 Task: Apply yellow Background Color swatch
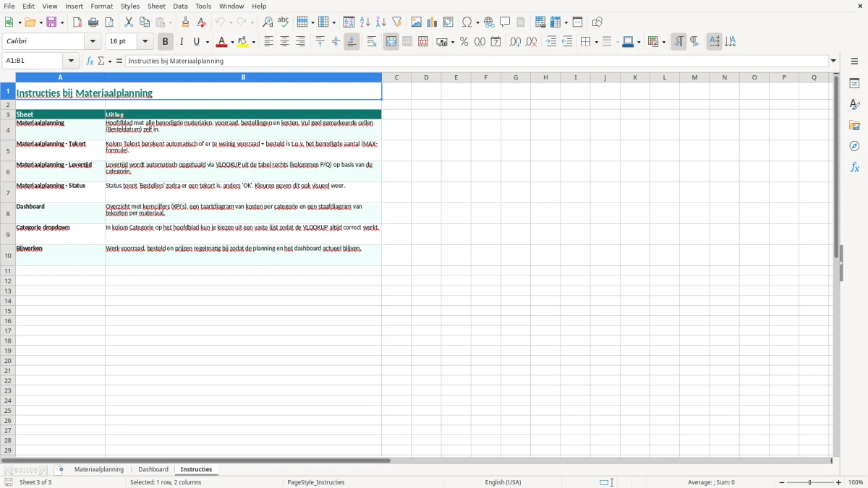(x=242, y=42)
